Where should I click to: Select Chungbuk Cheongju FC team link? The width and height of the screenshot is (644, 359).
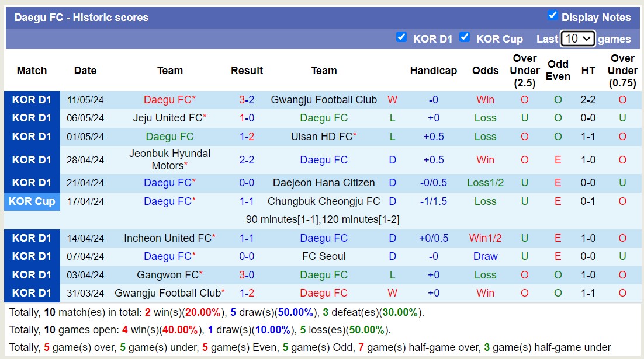click(324, 201)
